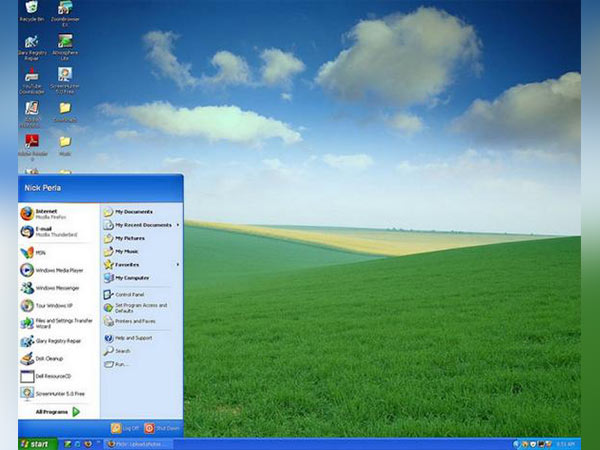Expand Favorites submenu

point(141,264)
